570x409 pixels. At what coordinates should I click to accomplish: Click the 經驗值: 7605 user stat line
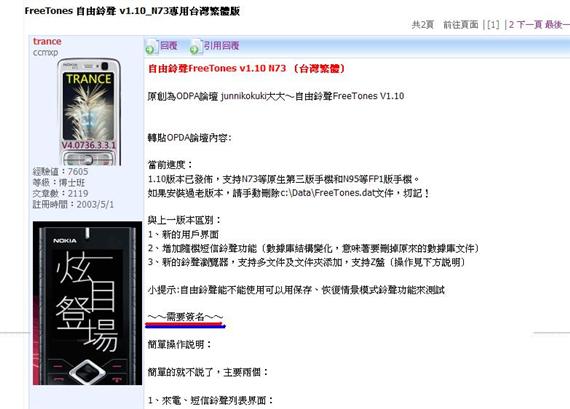[x=60, y=171]
